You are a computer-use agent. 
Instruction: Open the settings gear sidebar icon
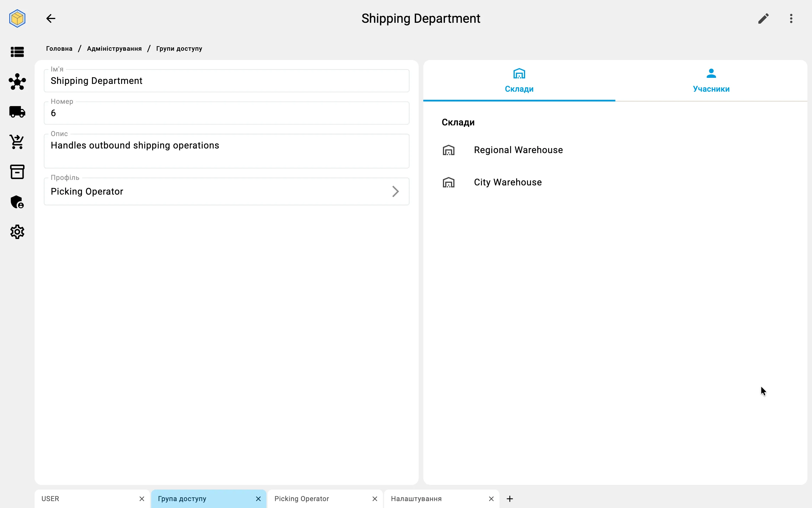[x=17, y=232]
